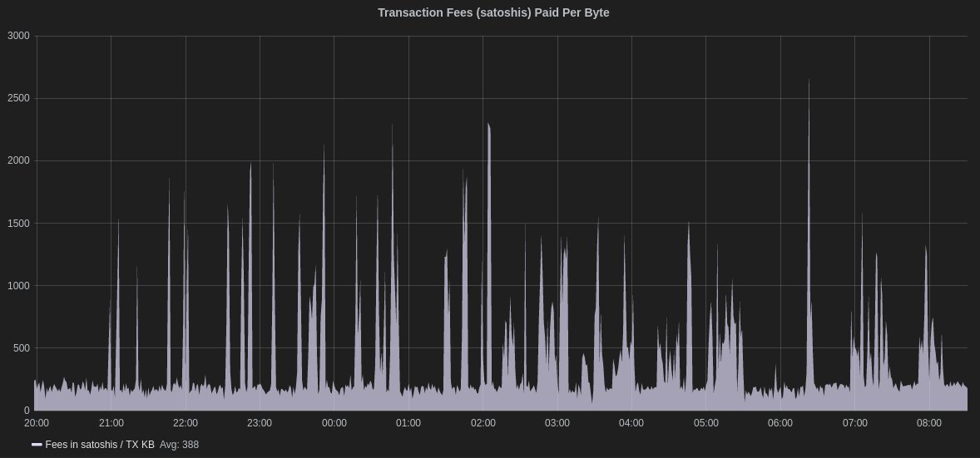Select the Avg: 388 legend value
This screenshot has width=980, height=458.
[x=180, y=444]
